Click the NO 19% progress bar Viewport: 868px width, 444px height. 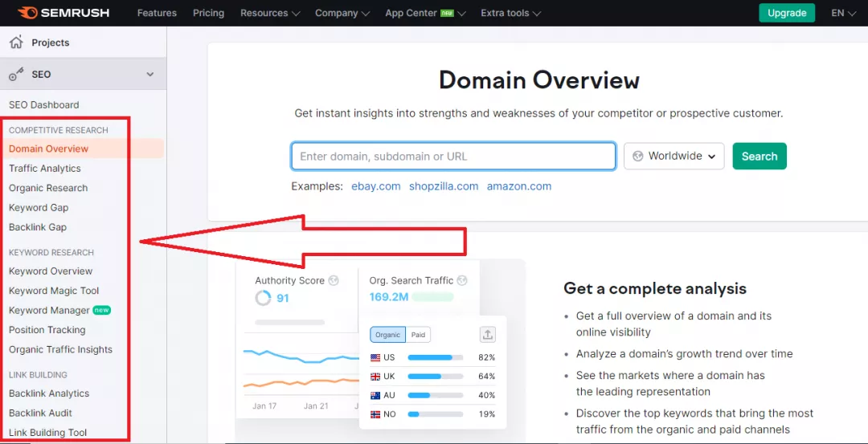click(435, 414)
